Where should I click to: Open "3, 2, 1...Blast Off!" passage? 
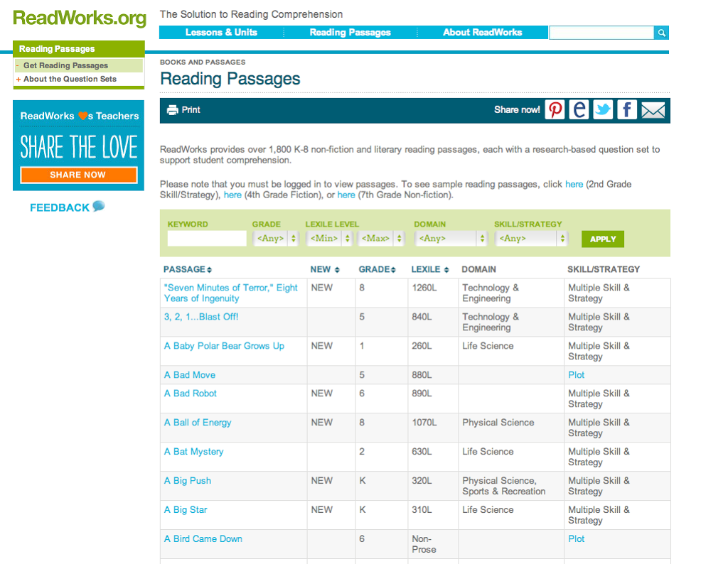[201, 317]
